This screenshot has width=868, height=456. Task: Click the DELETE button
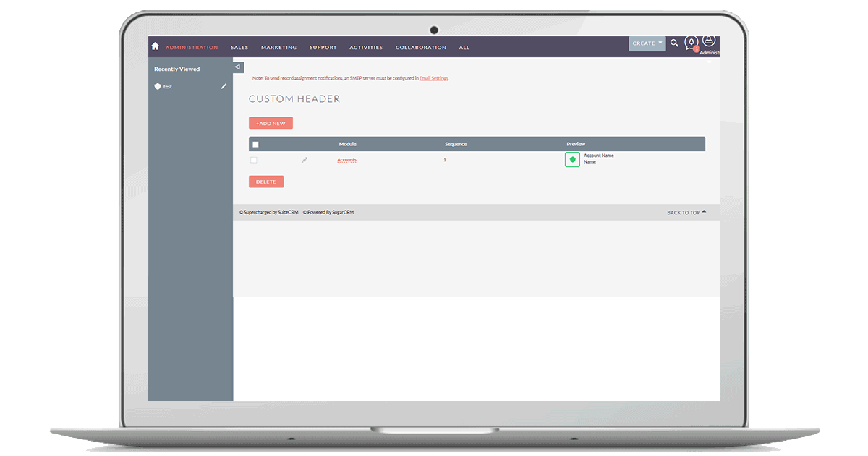pyautogui.click(x=266, y=182)
